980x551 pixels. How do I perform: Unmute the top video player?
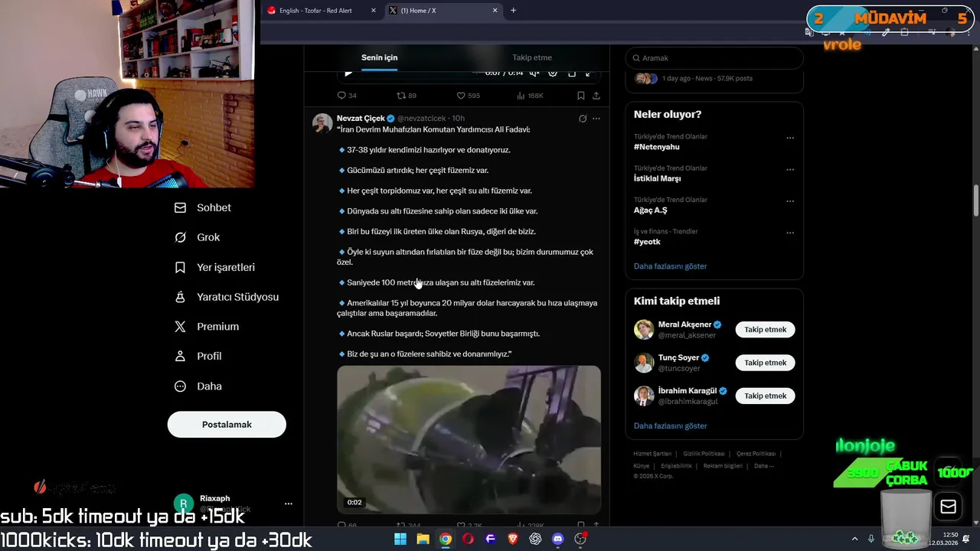click(x=534, y=73)
